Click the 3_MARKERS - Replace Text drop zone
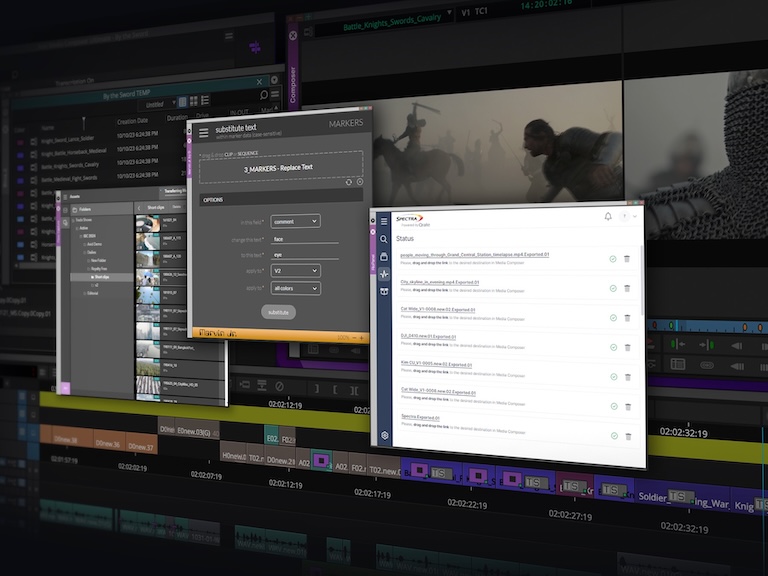 pyautogui.click(x=281, y=168)
